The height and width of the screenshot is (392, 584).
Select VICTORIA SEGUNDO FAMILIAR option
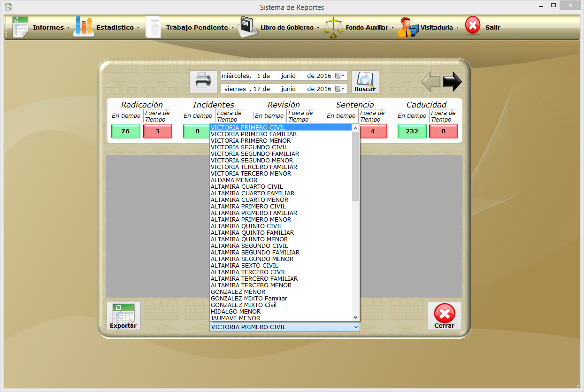coord(281,154)
